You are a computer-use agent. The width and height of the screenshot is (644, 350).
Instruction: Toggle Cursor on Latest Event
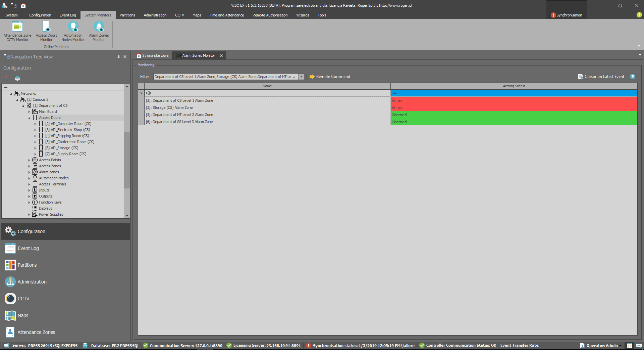(601, 77)
